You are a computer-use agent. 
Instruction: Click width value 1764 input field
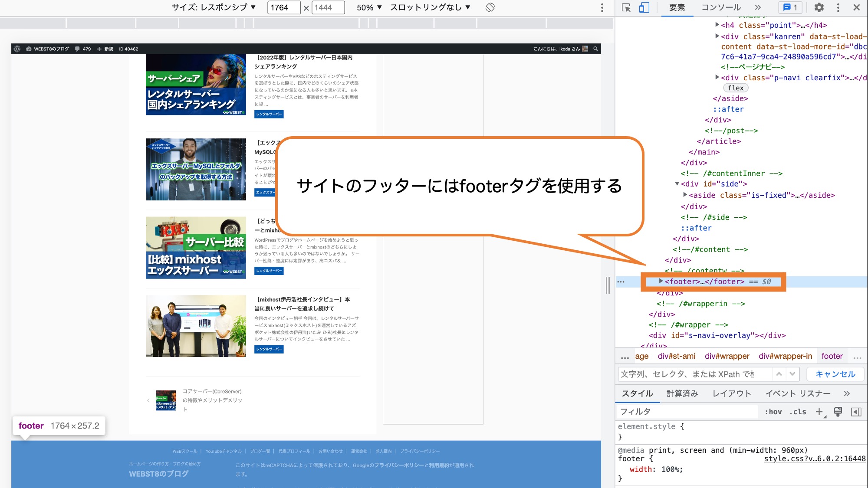[x=281, y=7]
